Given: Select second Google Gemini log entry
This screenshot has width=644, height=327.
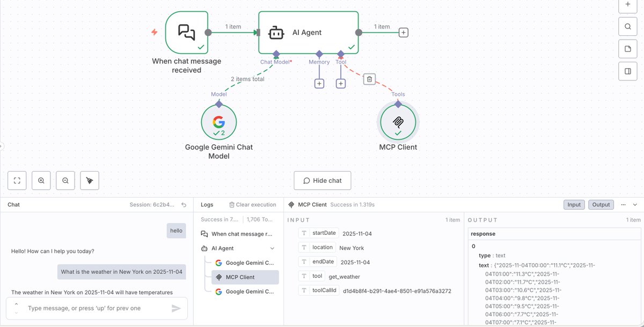Looking at the screenshot, I should pyautogui.click(x=245, y=292).
